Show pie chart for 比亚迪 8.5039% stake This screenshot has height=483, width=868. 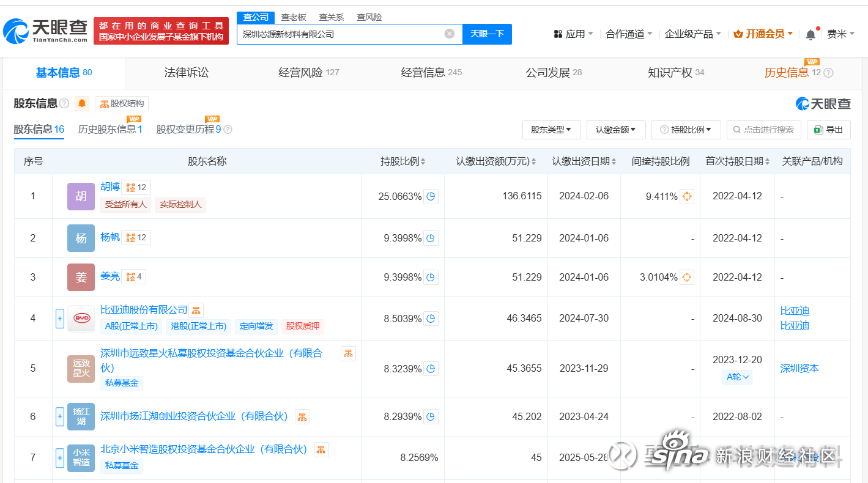[x=431, y=319]
